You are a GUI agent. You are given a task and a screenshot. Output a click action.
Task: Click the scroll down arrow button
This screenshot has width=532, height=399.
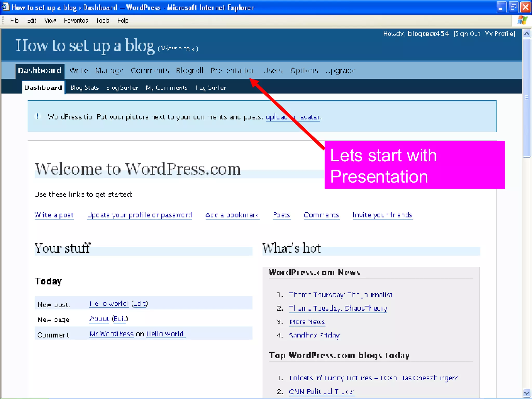point(527,393)
